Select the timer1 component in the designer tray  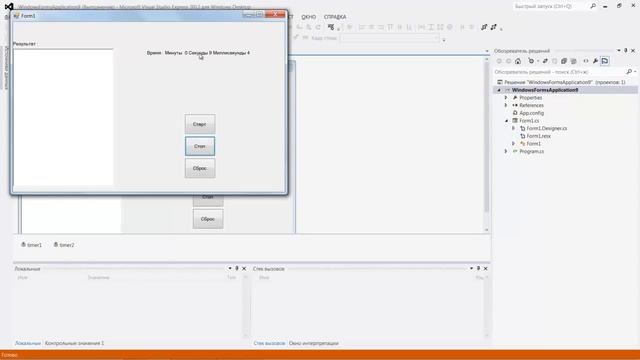point(31,245)
